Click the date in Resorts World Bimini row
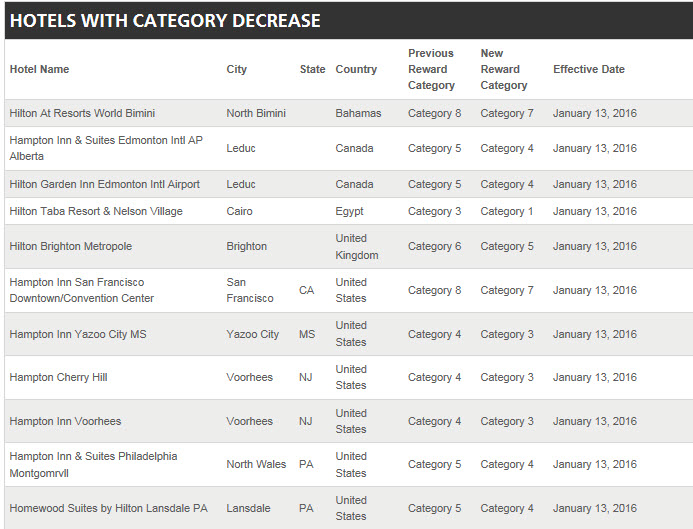The width and height of the screenshot is (693, 529). pos(595,113)
